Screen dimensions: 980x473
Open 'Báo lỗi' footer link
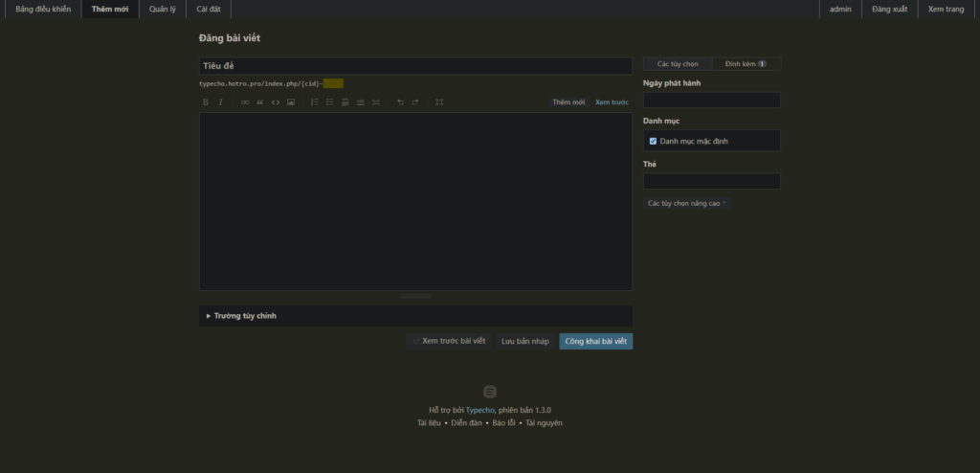coord(503,423)
